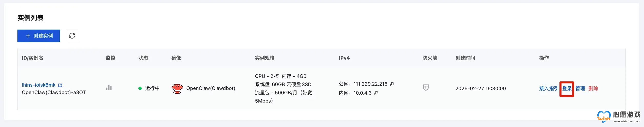Click the 状态 column header
This screenshot has height=127, width=644.
[143, 58]
